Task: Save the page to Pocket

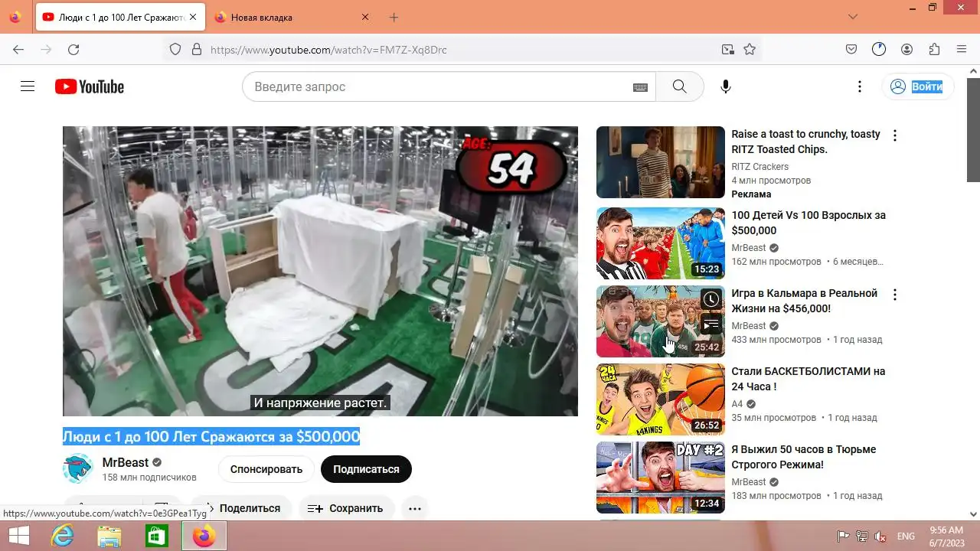Action: [851, 49]
